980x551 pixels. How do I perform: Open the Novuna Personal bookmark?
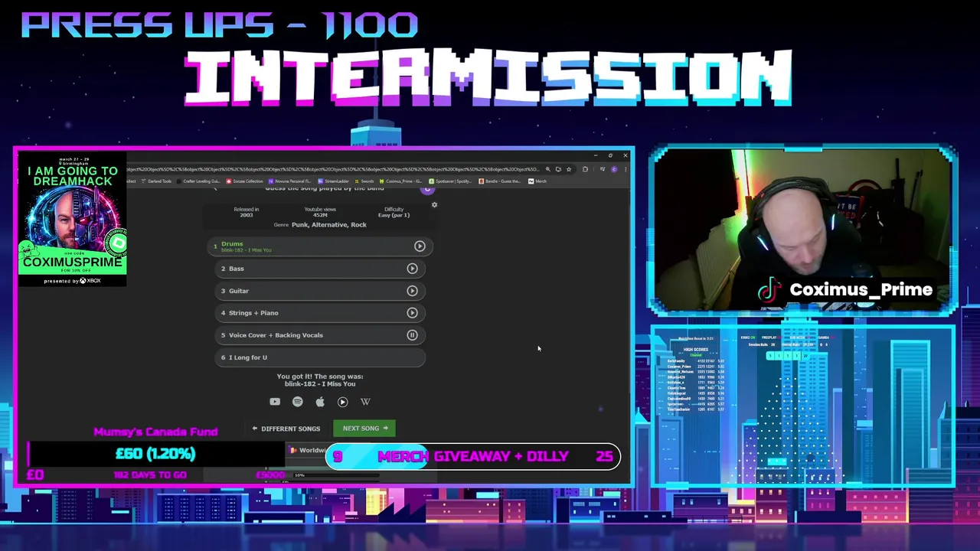(x=289, y=181)
